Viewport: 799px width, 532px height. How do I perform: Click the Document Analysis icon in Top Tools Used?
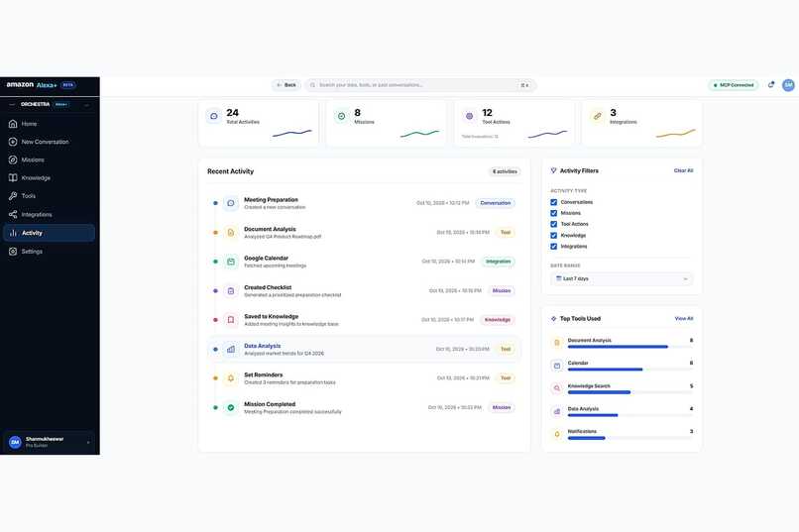click(557, 343)
